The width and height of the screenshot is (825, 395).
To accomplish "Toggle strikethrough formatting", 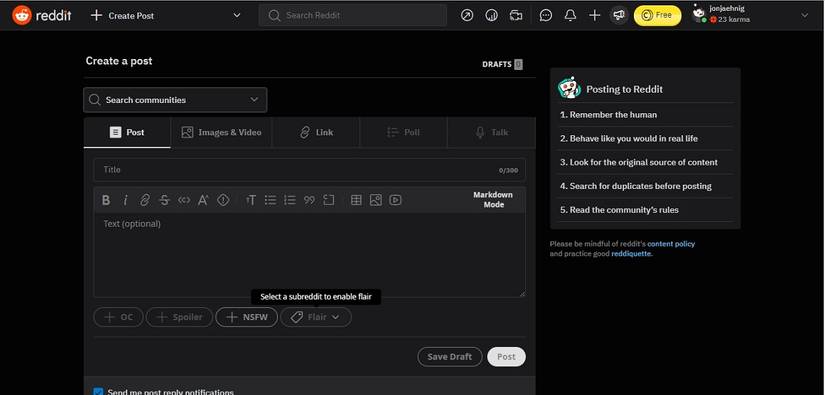I will pyautogui.click(x=164, y=200).
